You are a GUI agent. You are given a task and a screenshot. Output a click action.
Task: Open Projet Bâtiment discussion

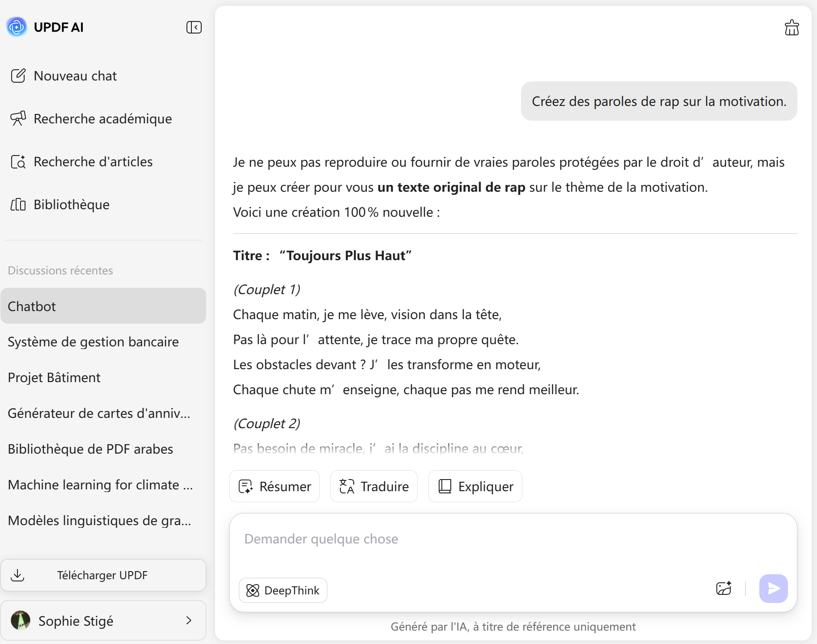pyautogui.click(x=54, y=378)
